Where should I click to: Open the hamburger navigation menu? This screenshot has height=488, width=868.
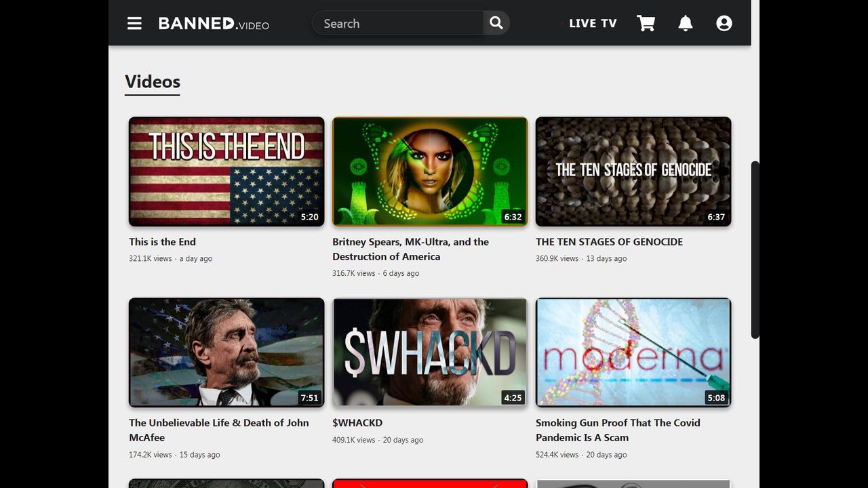point(134,23)
